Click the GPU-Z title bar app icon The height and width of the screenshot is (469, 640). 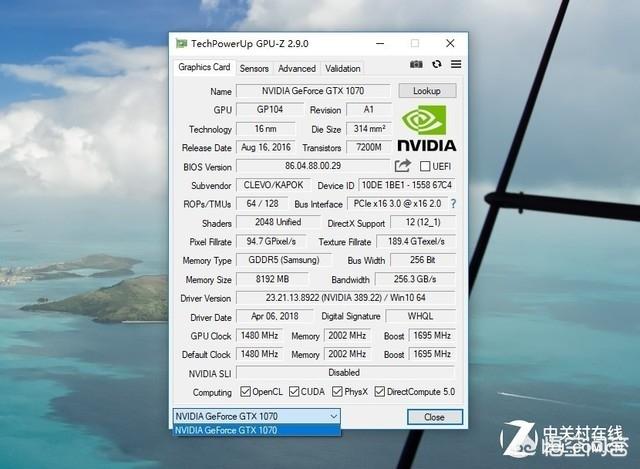click(182, 43)
